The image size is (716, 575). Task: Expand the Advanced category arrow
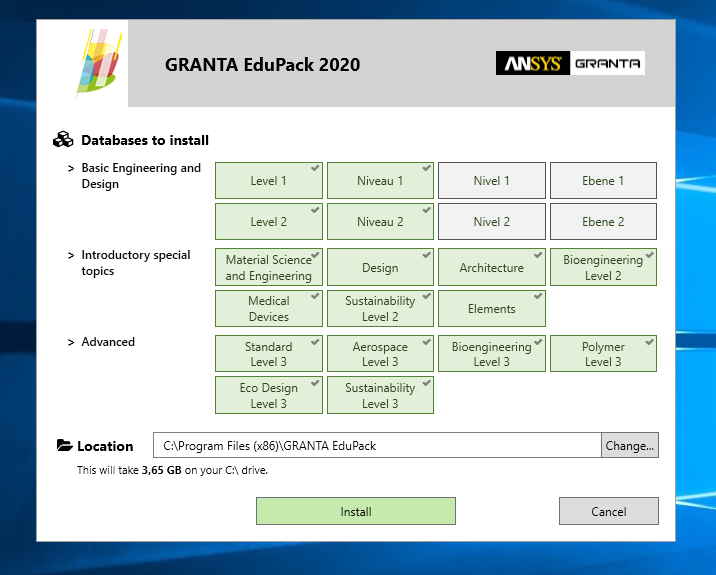click(x=71, y=342)
